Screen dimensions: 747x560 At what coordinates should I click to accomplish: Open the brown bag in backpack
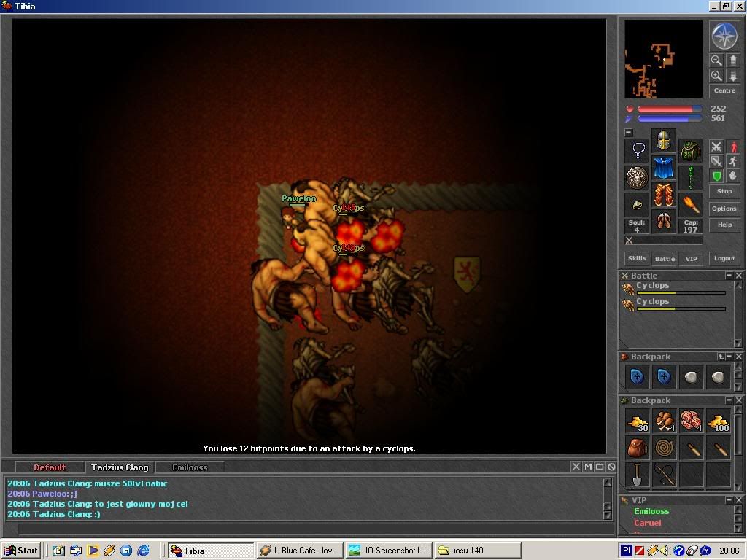[x=637, y=448]
